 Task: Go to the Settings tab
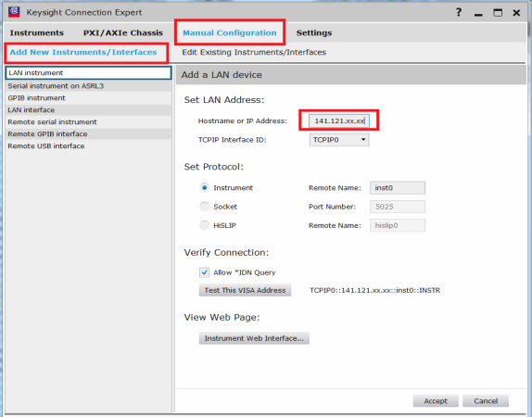pyautogui.click(x=314, y=33)
